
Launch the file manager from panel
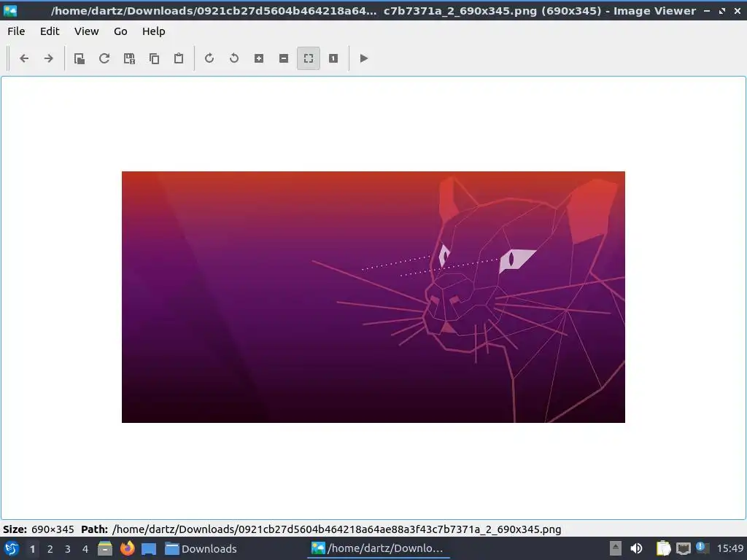[105, 548]
